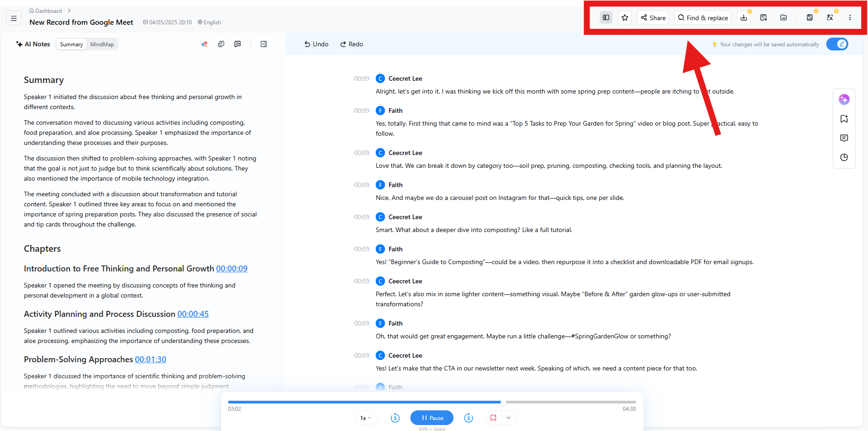Open the feedback comment icon above summary

[x=238, y=44]
